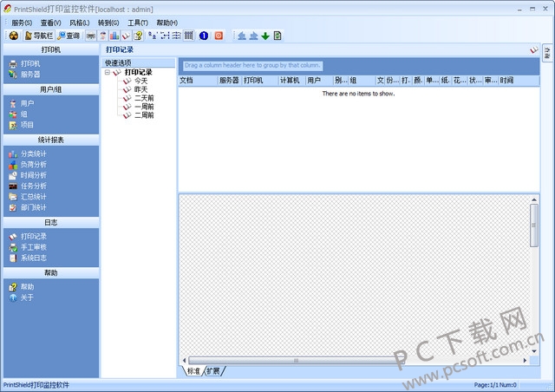The image size is (555, 392).
Task: Open the 帮助(H) menu
Action: pyautogui.click(x=167, y=23)
